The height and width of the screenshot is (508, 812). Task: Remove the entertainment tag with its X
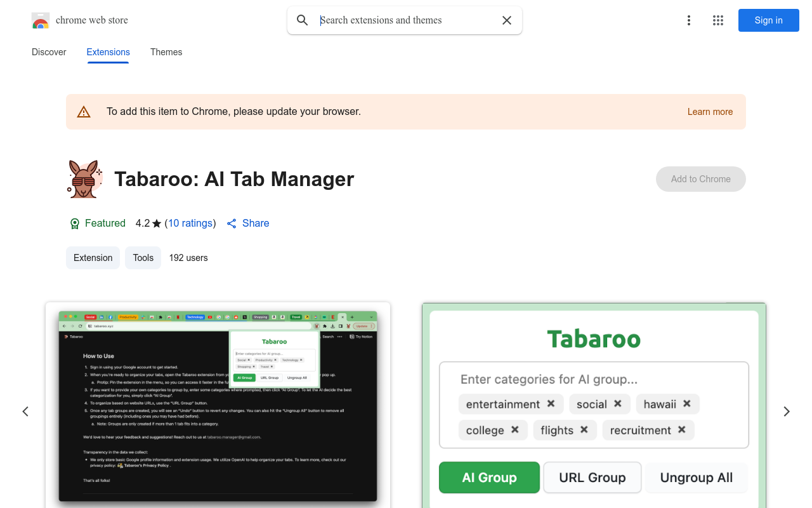click(551, 404)
